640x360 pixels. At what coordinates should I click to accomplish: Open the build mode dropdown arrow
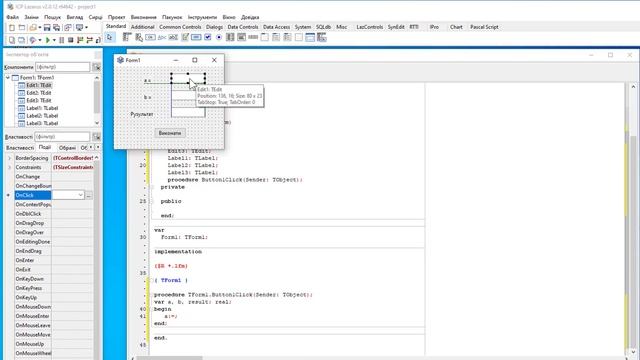tap(40, 40)
